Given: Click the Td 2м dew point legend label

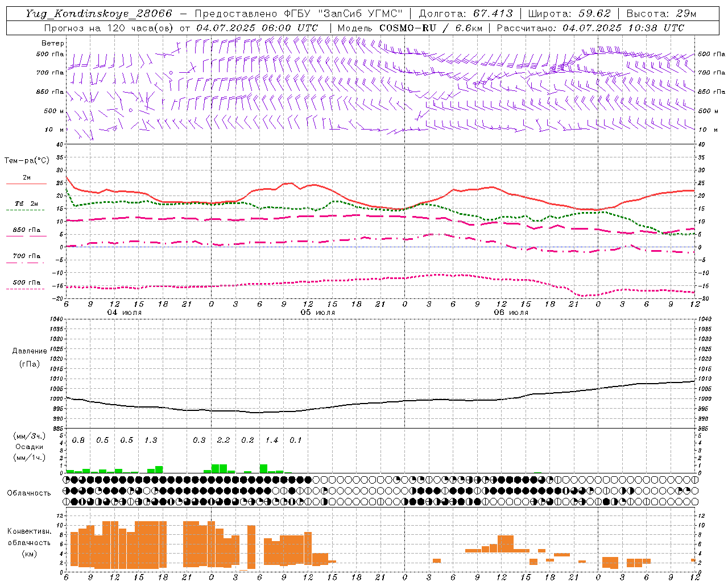Looking at the screenshot, I should (x=27, y=203).
